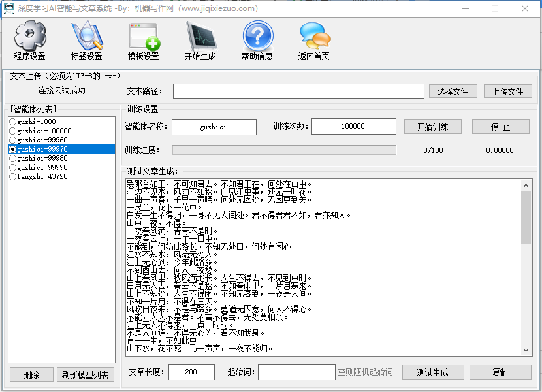Viewport: 542px width, 392px height.
Task: Open 程序设置 gear icon
Action: (x=30, y=36)
